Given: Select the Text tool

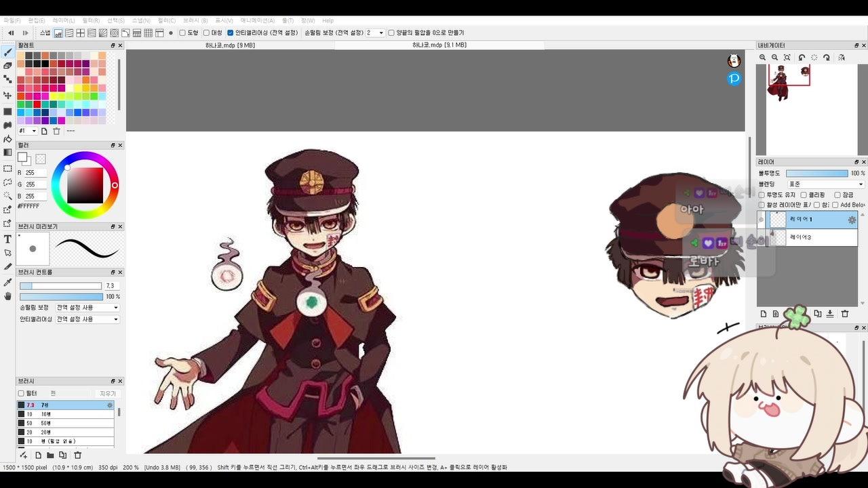Looking at the screenshot, I should click(7, 239).
